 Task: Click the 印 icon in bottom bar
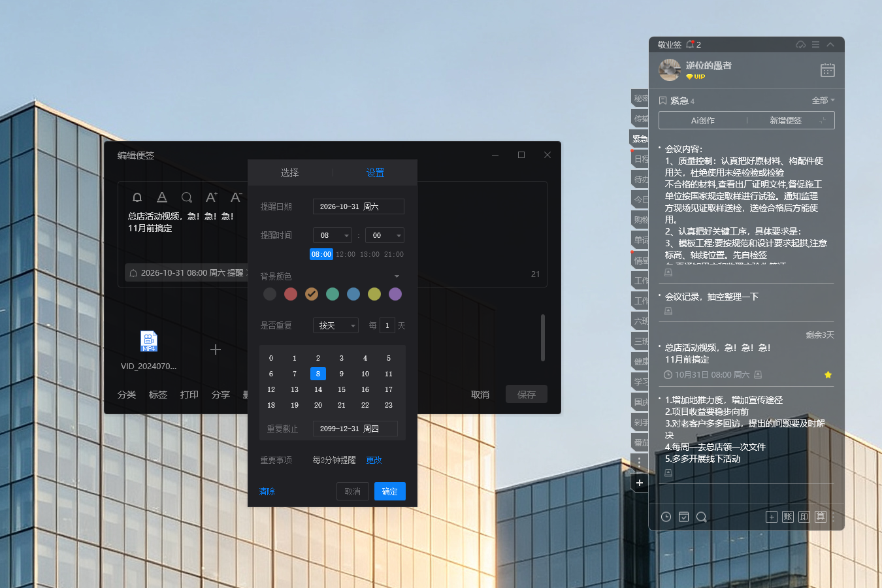pos(804,517)
